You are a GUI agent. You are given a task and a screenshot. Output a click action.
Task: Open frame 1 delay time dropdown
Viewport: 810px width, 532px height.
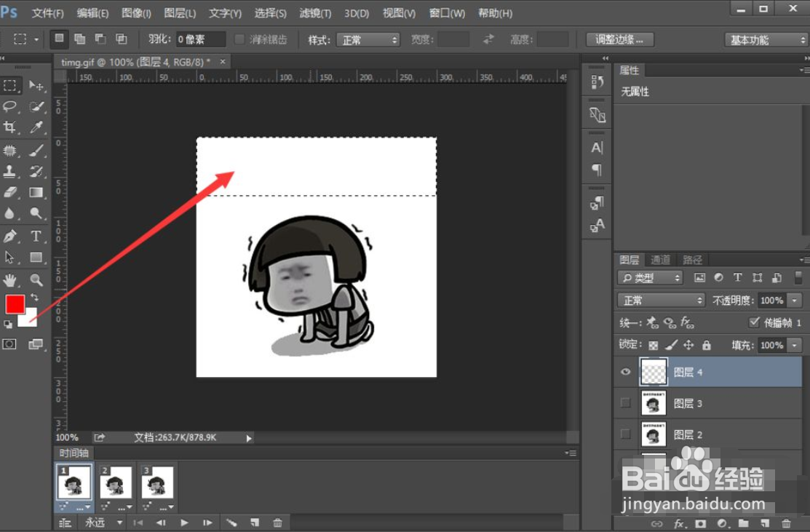(x=83, y=507)
